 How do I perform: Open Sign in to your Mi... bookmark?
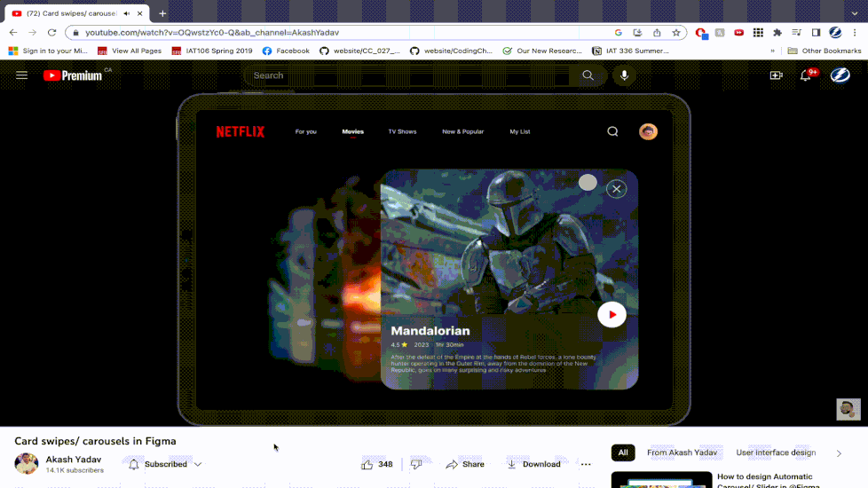pos(48,51)
